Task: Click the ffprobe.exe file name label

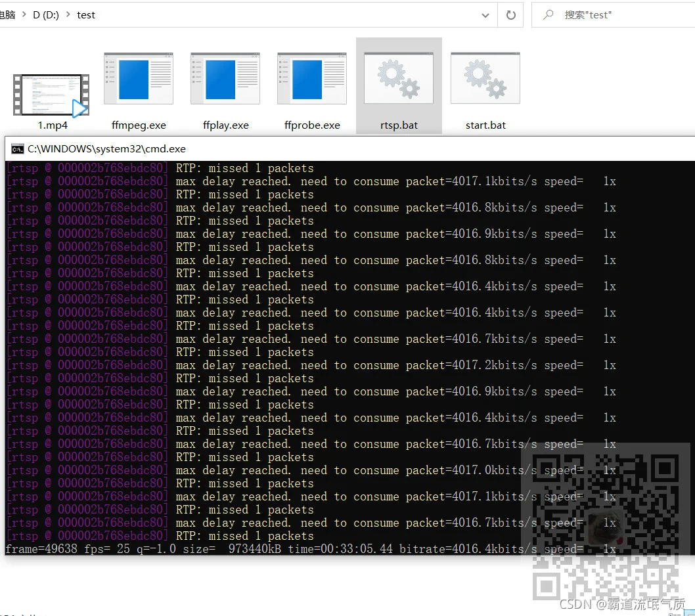Action: point(312,125)
